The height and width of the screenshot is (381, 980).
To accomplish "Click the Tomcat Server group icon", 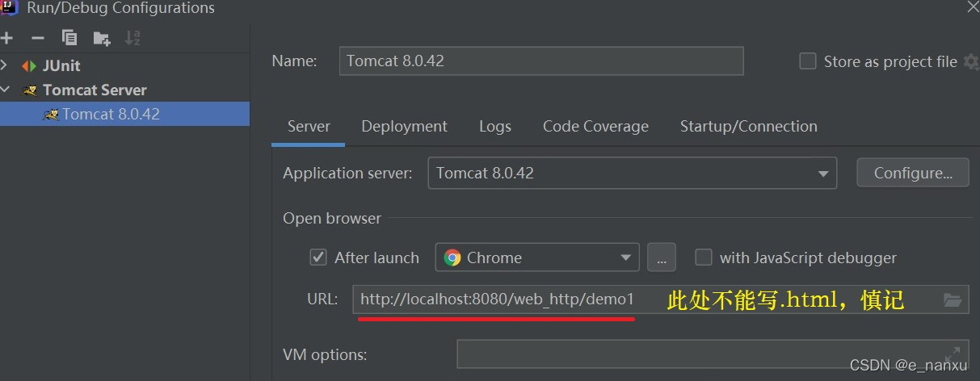I will [30, 90].
